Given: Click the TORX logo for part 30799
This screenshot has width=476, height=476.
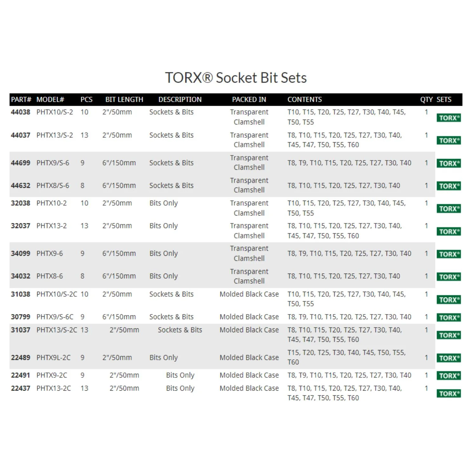Looking at the screenshot, I should (448, 317).
